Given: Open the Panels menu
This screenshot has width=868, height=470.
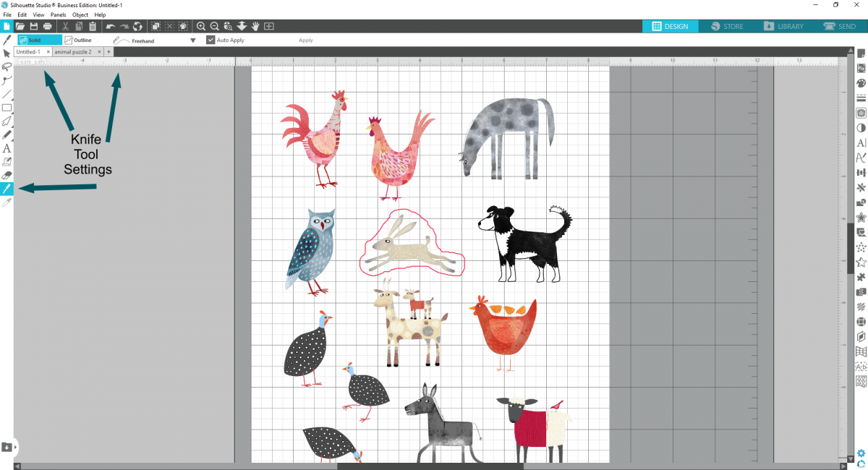Looking at the screenshot, I should pyautogui.click(x=58, y=14).
